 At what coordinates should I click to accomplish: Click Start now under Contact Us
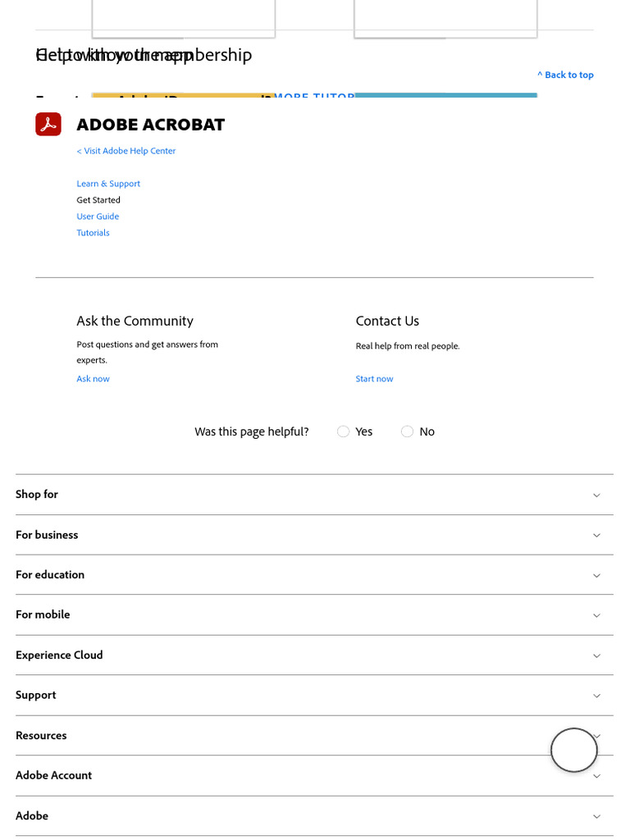pyautogui.click(x=374, y=379)
